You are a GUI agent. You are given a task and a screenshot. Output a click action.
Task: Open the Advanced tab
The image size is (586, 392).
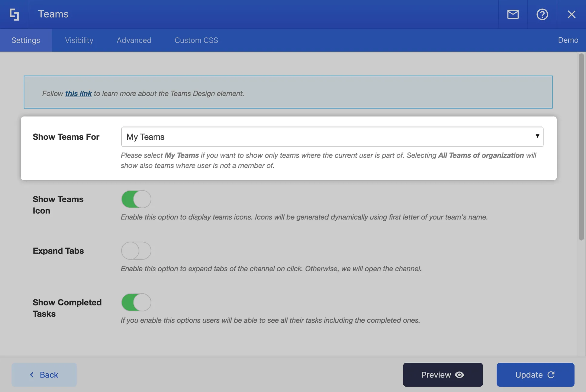[134, 40]
